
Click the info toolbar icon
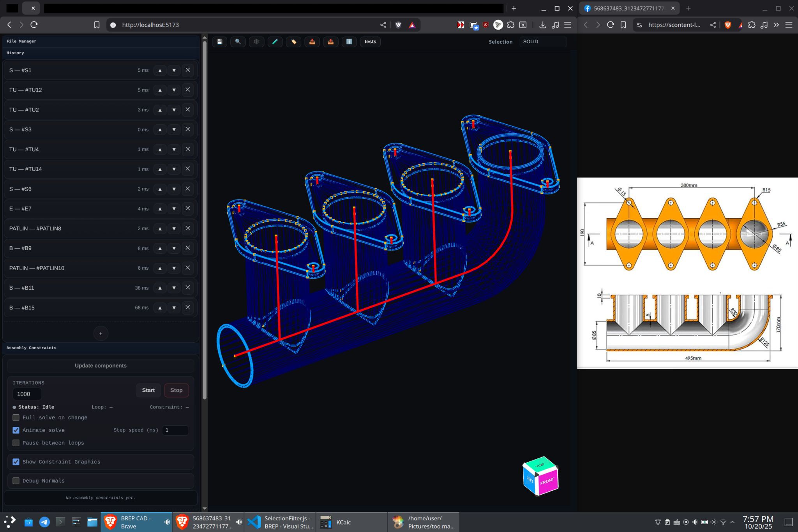pos(349,42)
